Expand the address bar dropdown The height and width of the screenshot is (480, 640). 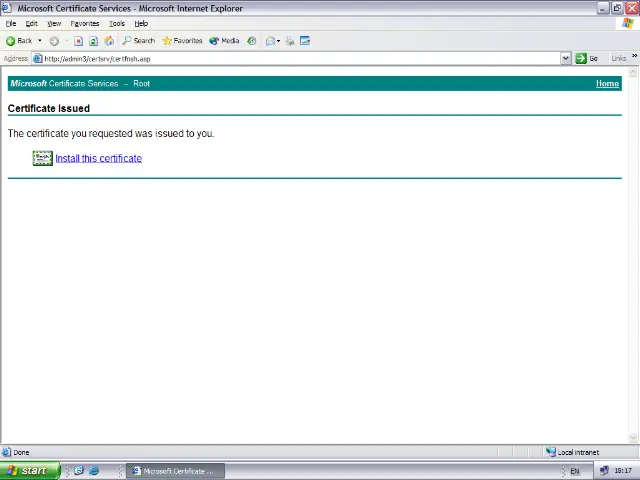tap(565, 59)
